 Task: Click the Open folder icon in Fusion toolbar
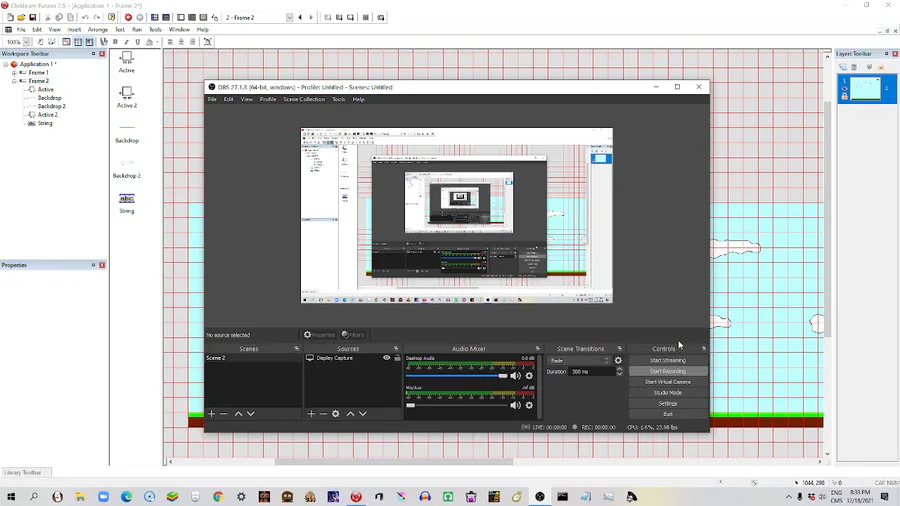click(x=21, y=17)
